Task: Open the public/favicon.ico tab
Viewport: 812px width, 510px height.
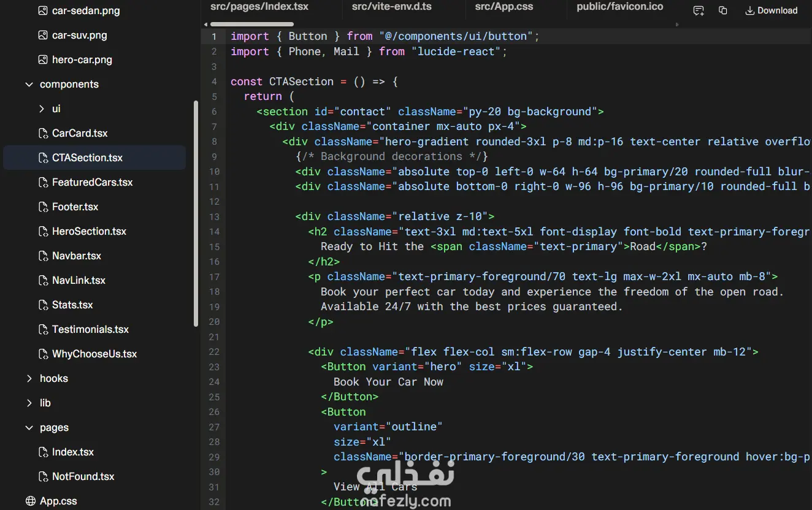Action: [x=620, y=7]
